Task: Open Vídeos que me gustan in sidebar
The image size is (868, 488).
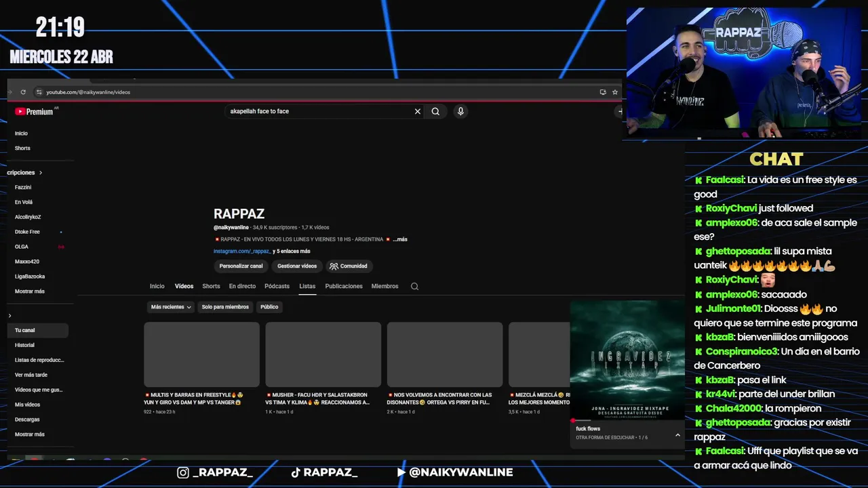Action: pyautogui.click(x=39, y=390)
